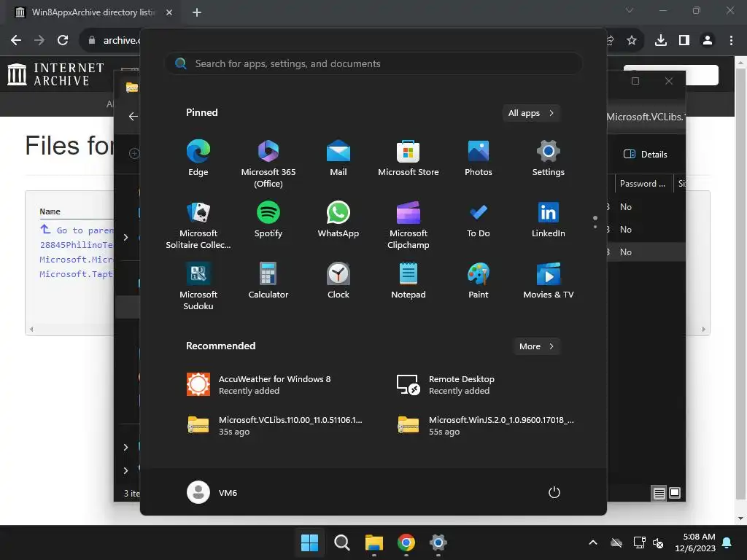
Task: Show All apps list
Action: (531, 113)
